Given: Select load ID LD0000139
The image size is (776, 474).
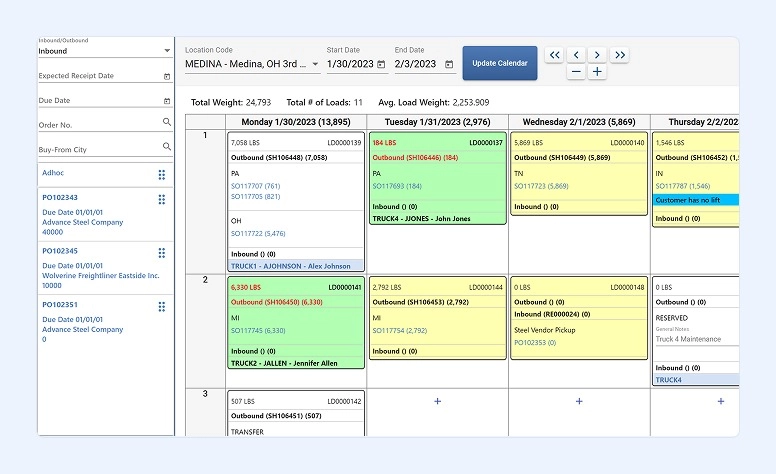Looking at the screenshot, I should click(x=344, y=142).
